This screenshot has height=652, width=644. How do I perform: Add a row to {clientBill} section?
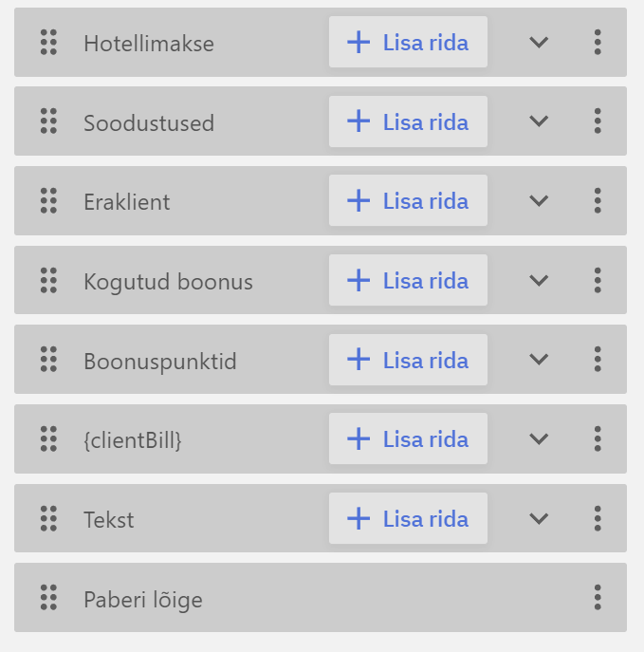[408, 438]
